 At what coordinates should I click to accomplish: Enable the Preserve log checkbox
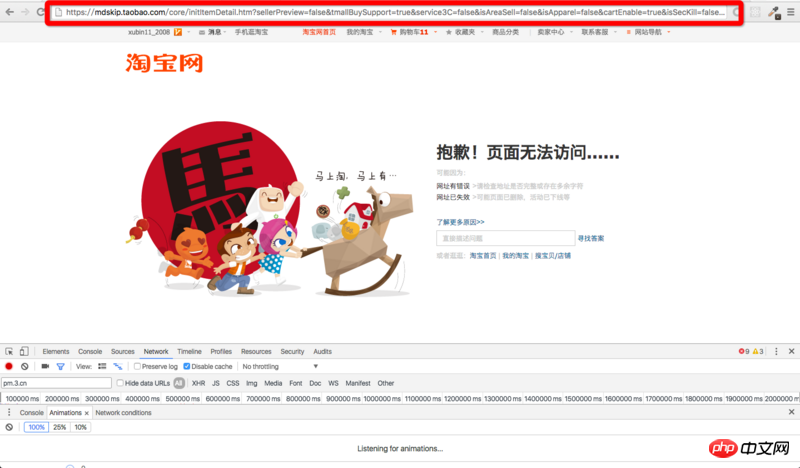click(x=137, y=366)
